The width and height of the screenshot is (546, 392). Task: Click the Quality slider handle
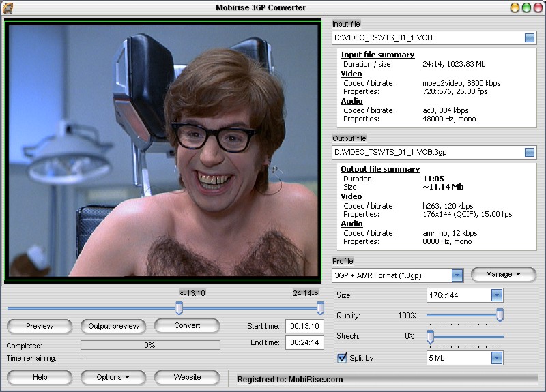point(500,316)
